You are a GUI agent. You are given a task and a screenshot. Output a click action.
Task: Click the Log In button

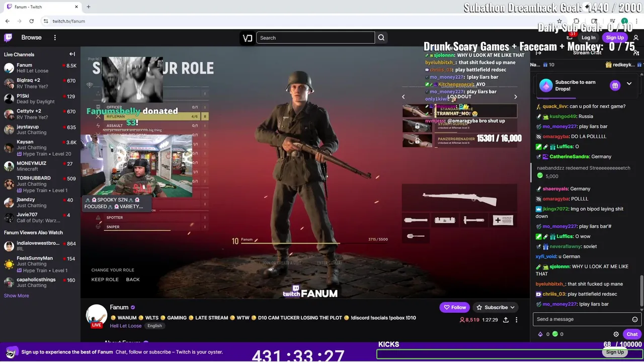[588, 38]
